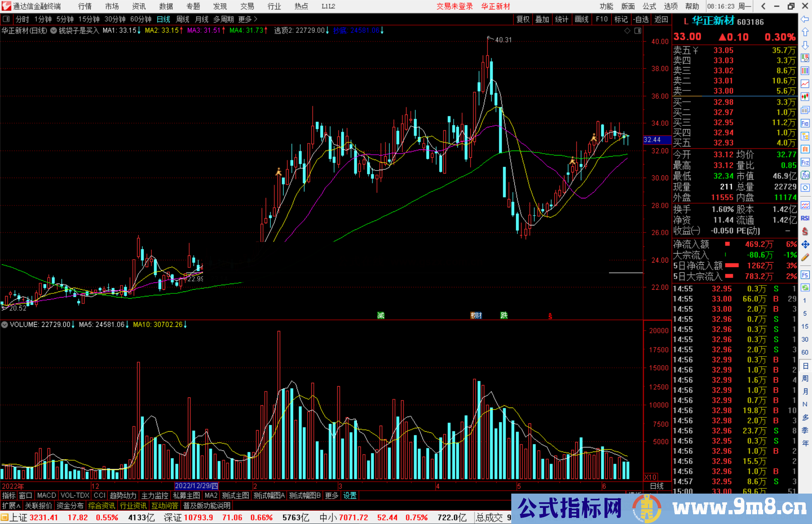This screenshot has width=812, height=524.
Task: Expand the 更多 period options chevron
Action: pyautogui.click(x=256, y=19)
